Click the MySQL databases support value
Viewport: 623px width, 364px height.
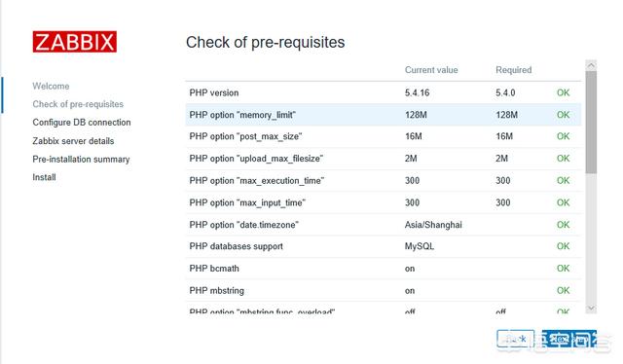point(420,246)
